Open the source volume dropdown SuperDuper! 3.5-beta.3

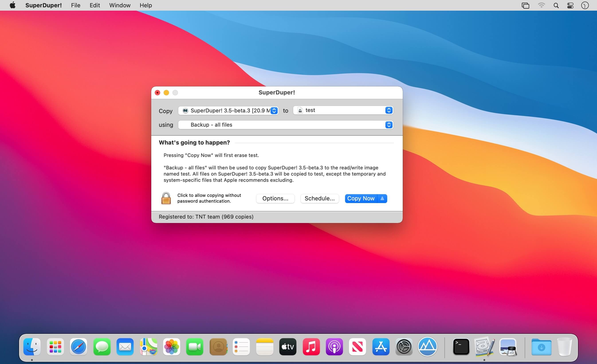coord(228,111)
